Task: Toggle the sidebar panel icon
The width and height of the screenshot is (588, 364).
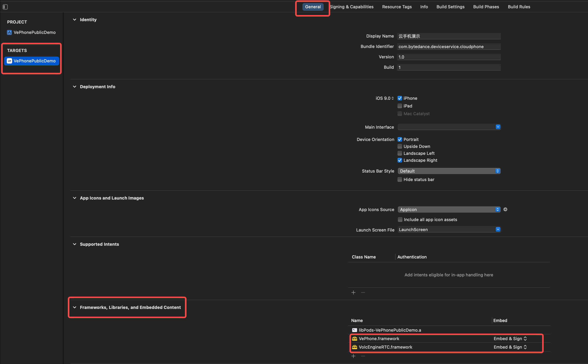Action: coord(5,7)
